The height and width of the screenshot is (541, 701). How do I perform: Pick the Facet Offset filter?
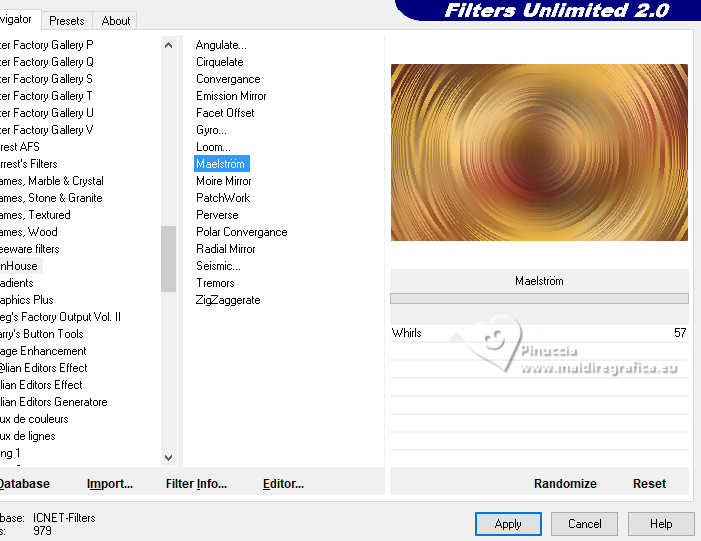coord(225,113)
